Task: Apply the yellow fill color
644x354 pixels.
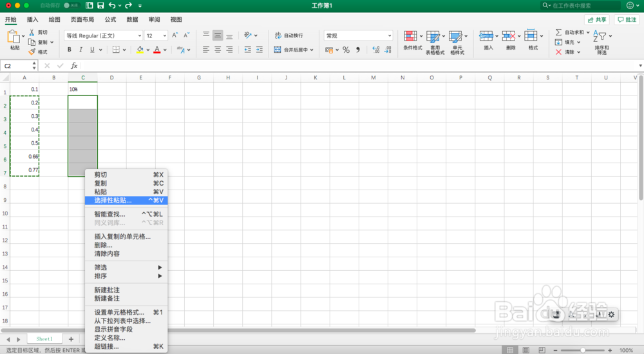Action: 140,50
